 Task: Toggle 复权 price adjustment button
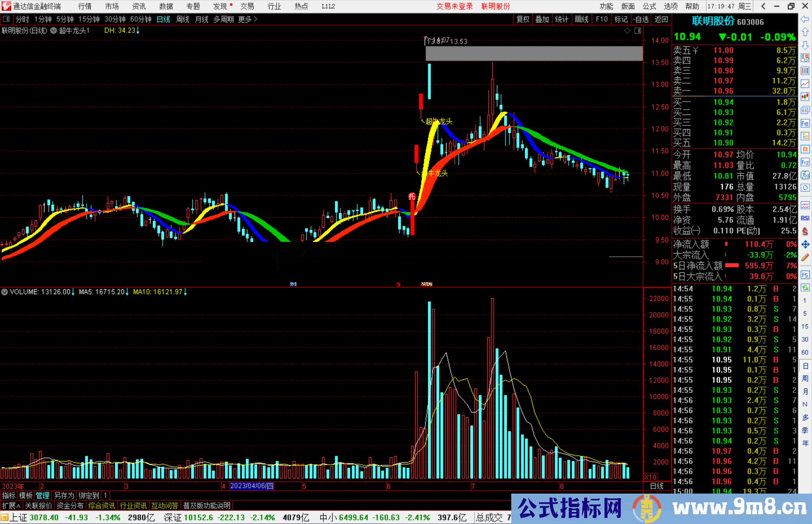[x=523, y=19]
